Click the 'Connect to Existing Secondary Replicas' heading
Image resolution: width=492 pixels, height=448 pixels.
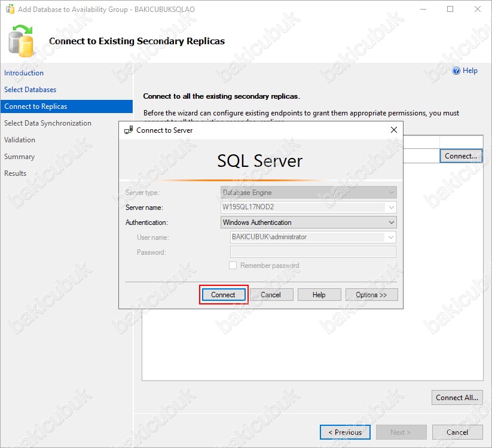[x=137, y=41]
